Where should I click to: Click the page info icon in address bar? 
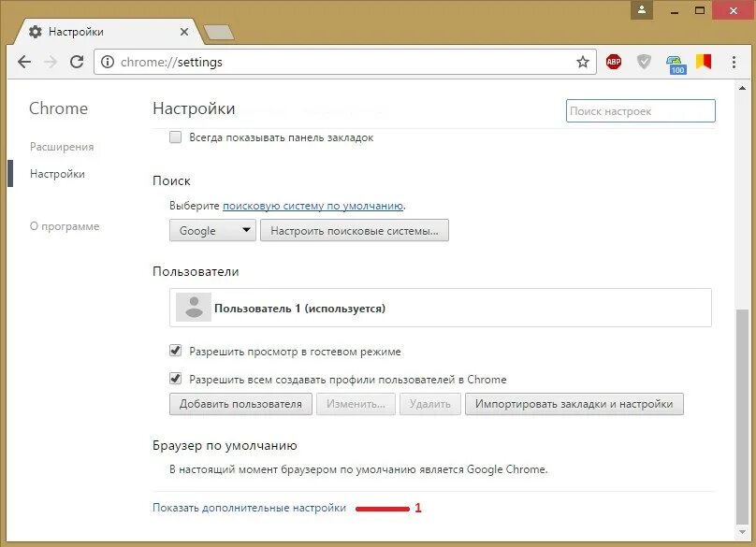[106, 62]
